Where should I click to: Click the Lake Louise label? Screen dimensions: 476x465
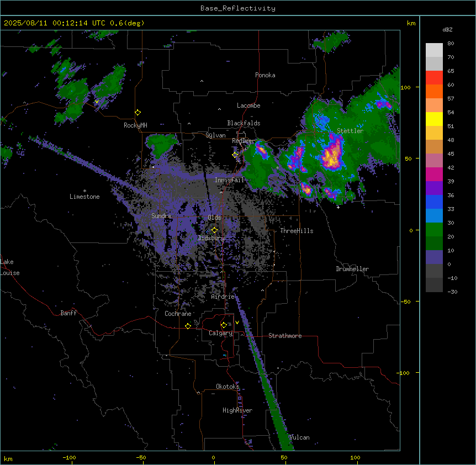(10, 267)
